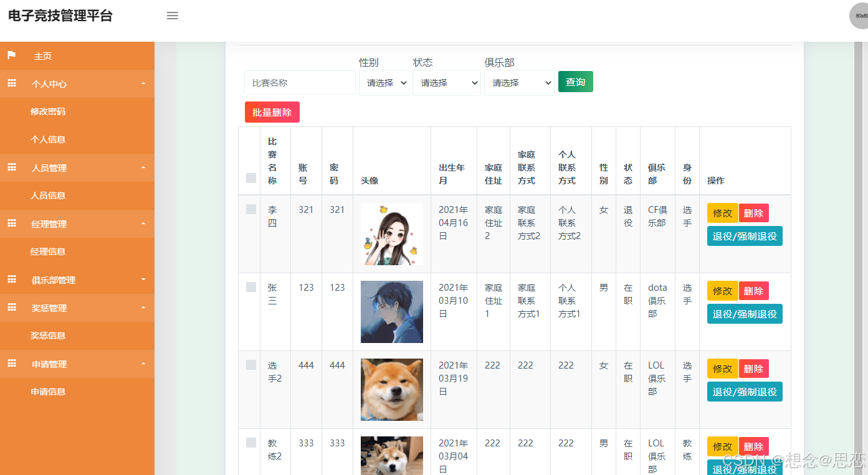
Task: Click the red 批量删除 button
Action: 272,112
